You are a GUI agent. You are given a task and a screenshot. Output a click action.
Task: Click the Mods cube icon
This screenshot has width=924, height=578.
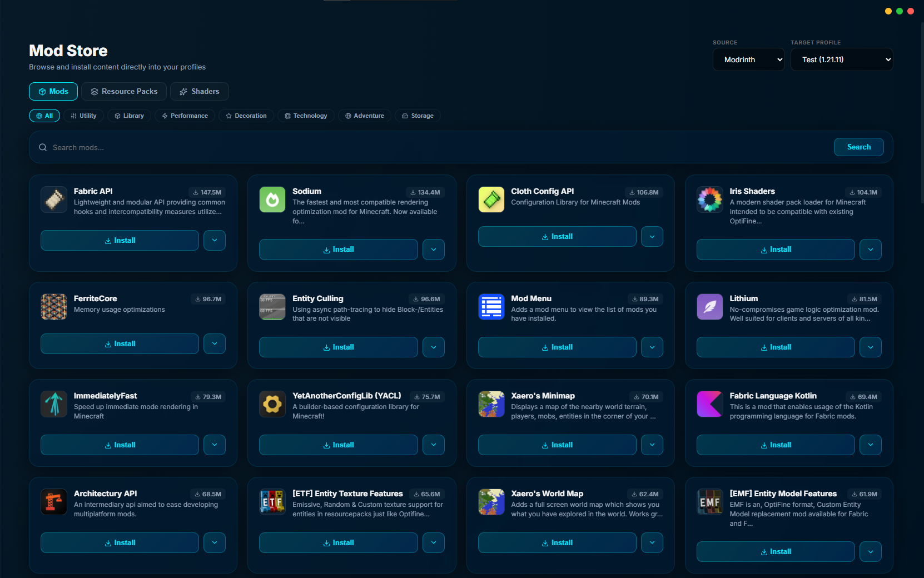point(43,91)
